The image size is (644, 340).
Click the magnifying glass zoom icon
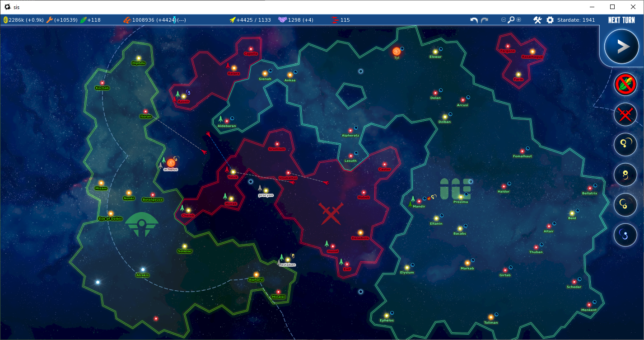511,20
